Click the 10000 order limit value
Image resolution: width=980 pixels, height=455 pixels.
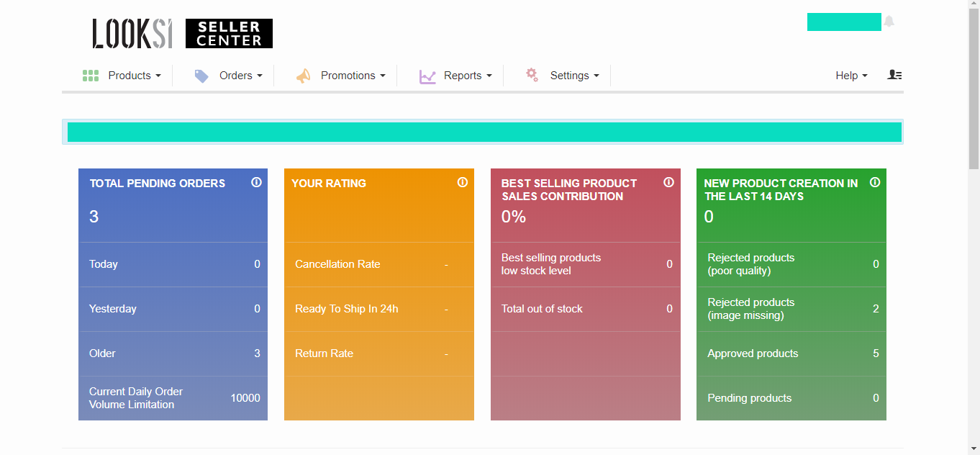coord(245,398)
